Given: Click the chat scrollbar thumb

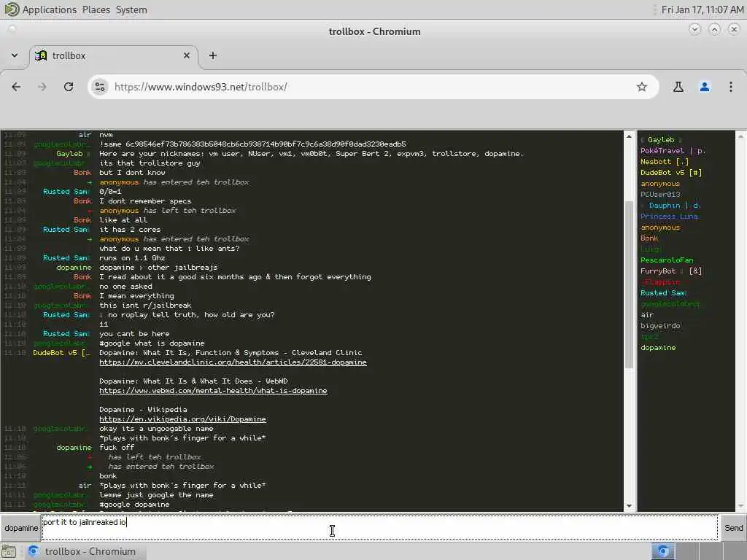Looking at the screenshot, I should tap(629, 285).
